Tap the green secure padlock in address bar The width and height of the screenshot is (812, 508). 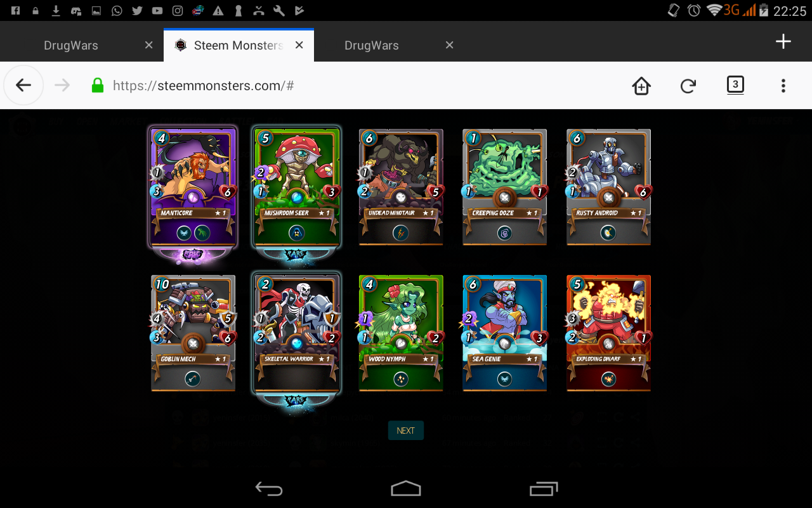98,86
